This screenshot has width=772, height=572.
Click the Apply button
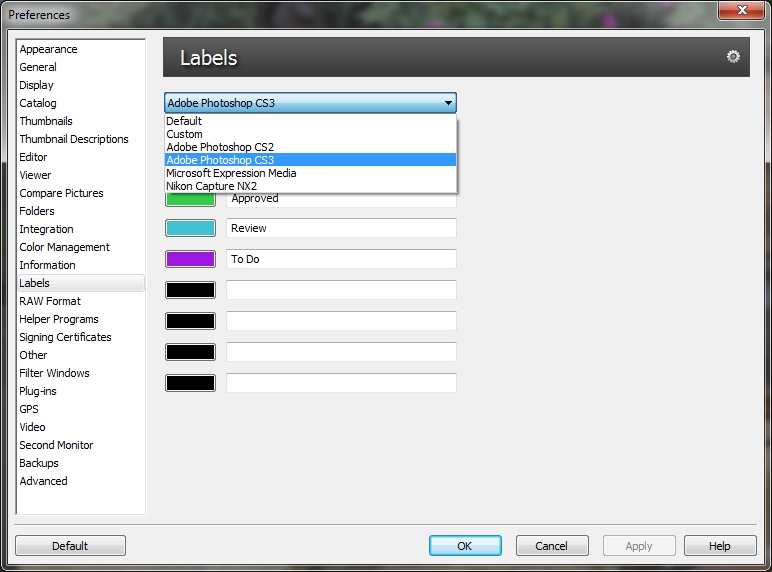(x=639, y=546)
